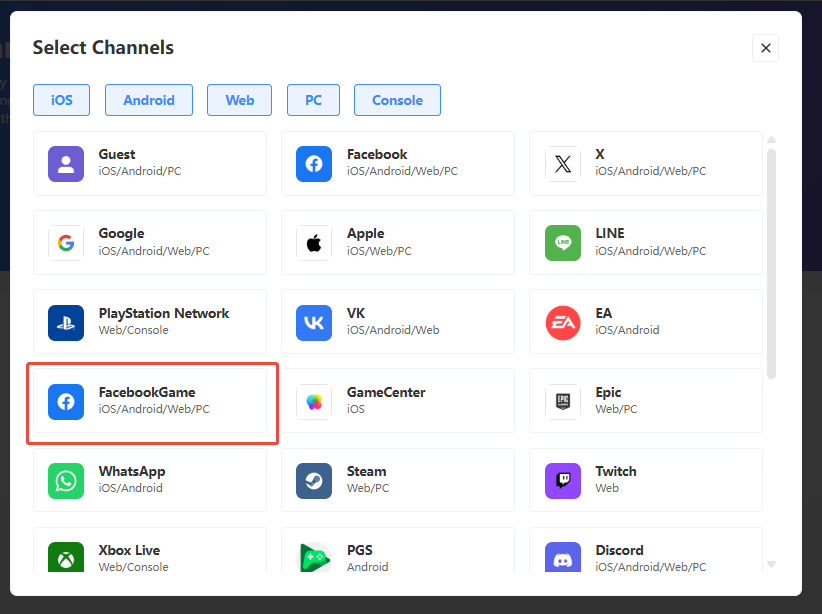Viewport: 822px width, 614px height.
Task: Pick the EA red logo icon
Action: [x=562, y=322]
